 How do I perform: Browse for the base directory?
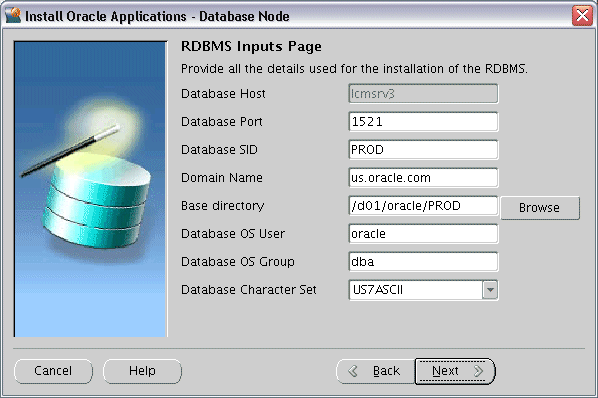tap(540, 208)
